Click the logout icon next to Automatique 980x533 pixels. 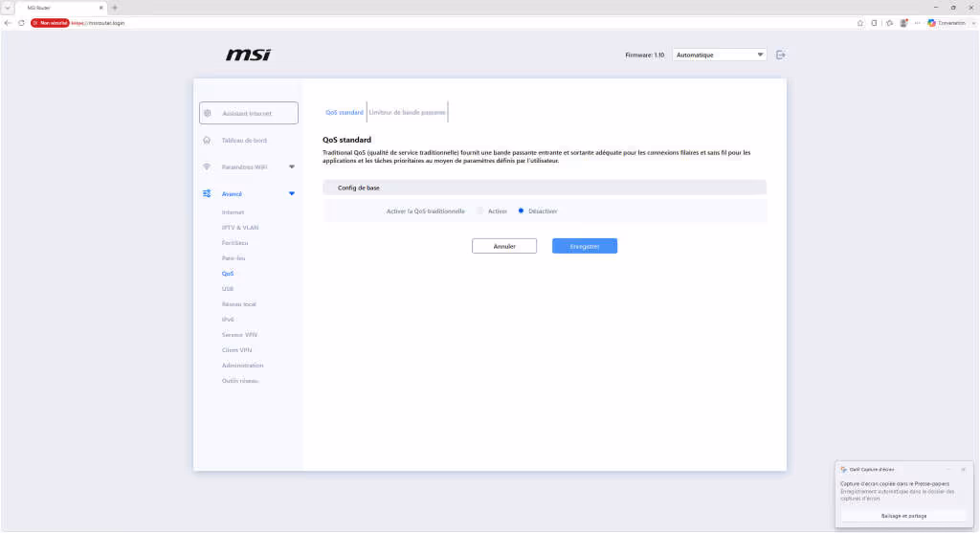(781, 55)
